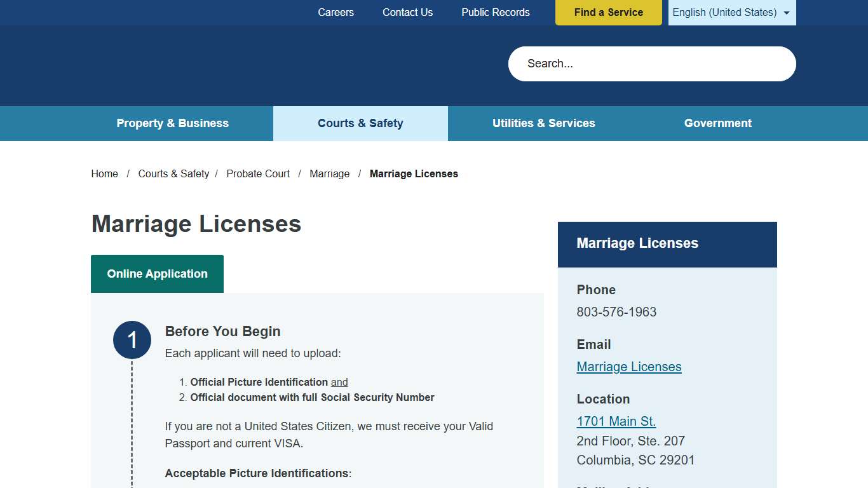
Task: Click the Courts & Safety breadcrumb link
Action: coord(173,173)
